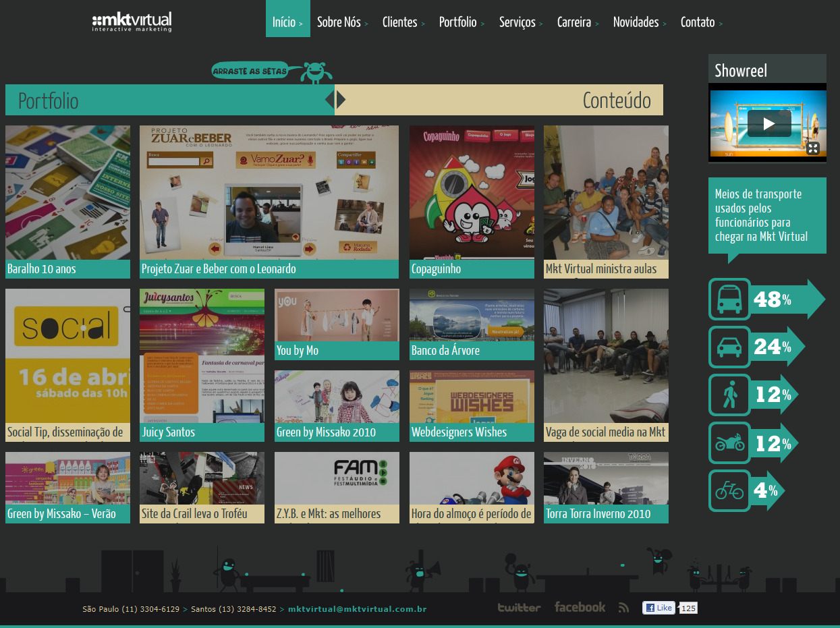Click the You by Mo caption

point(337,351)
